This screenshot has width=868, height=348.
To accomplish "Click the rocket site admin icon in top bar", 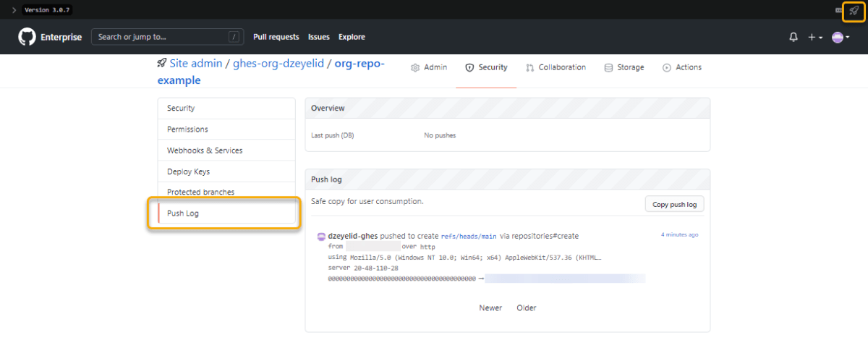I will (854, 10).
